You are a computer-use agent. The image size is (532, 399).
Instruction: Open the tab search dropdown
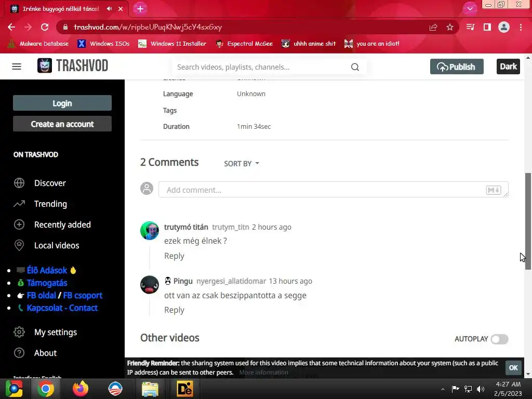tap(470, 9)
